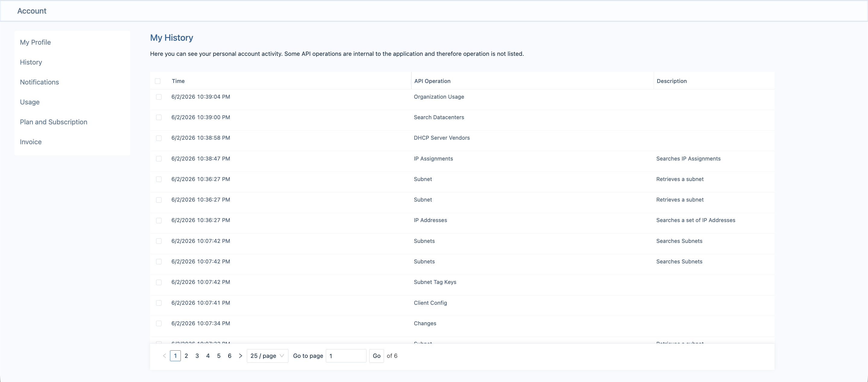Toggle the select-all checkbox in header
Image resolution: width=868 pixels, height=382 pixels.
coord(158,81)
